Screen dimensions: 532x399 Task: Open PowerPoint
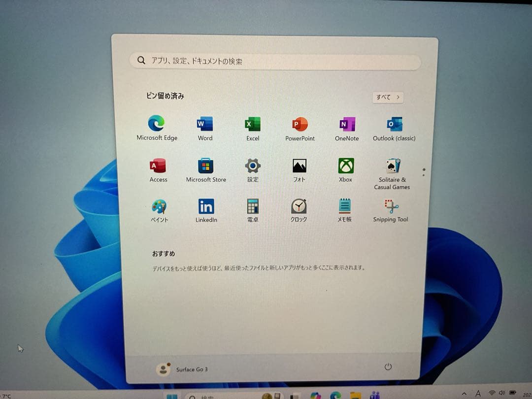(299, 124)
